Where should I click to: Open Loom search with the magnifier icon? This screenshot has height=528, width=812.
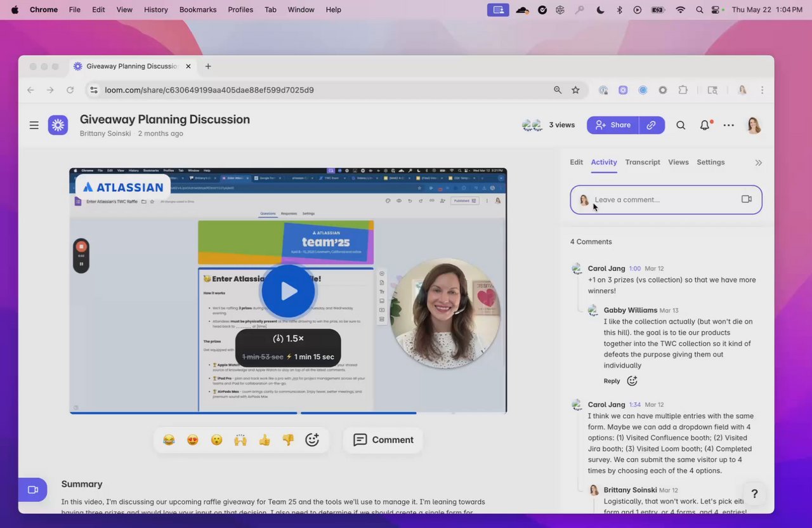pos(681,125)
